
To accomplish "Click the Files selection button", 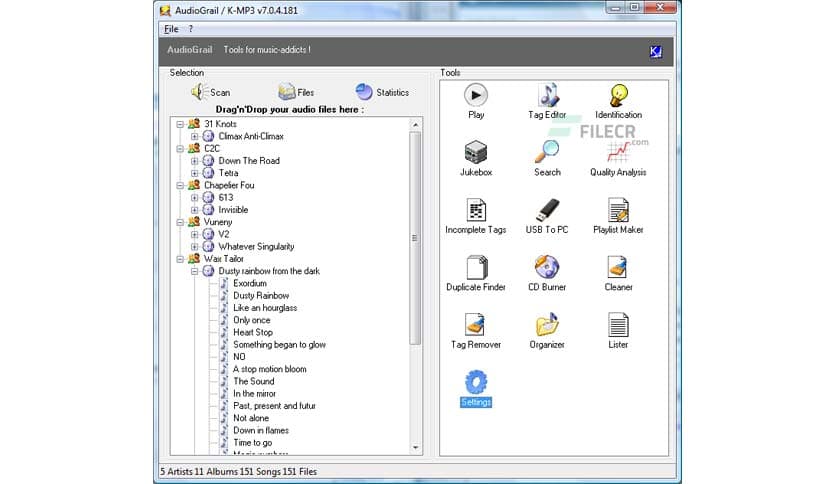I will [296, 92].
